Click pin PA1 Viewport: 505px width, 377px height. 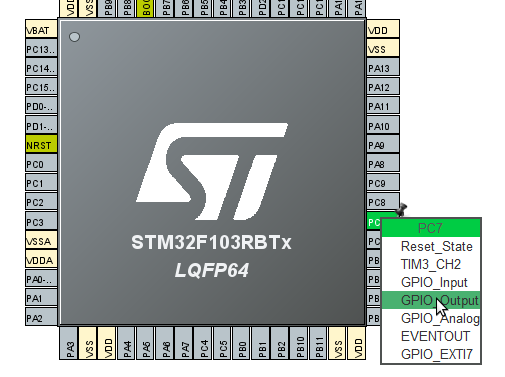(41, 298)
